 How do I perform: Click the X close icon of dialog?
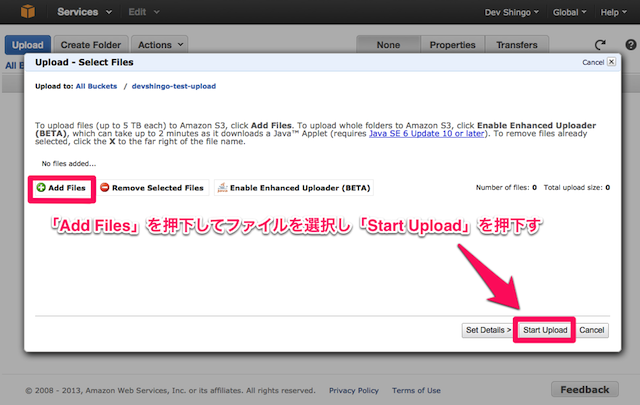(x=611, y=62)
